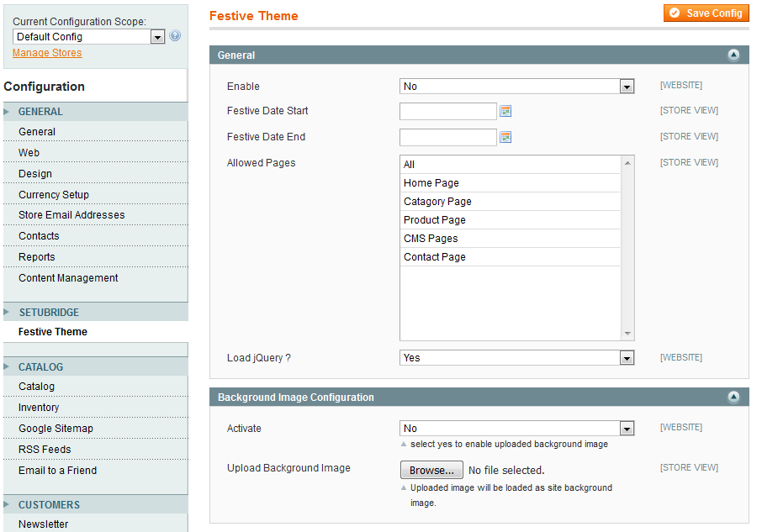The height and width of the screenshot is (532, 762).
Task: Open the Activate background image dropdown
Action: tap(516, 429)
